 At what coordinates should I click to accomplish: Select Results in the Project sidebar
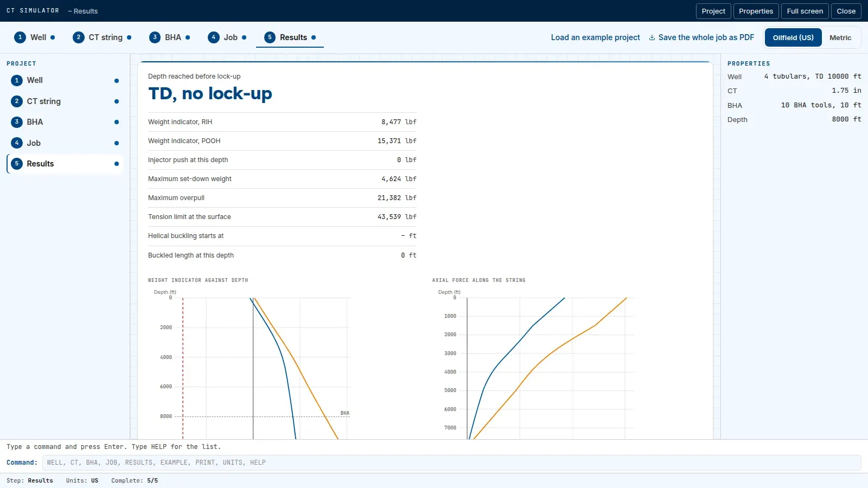65,164
